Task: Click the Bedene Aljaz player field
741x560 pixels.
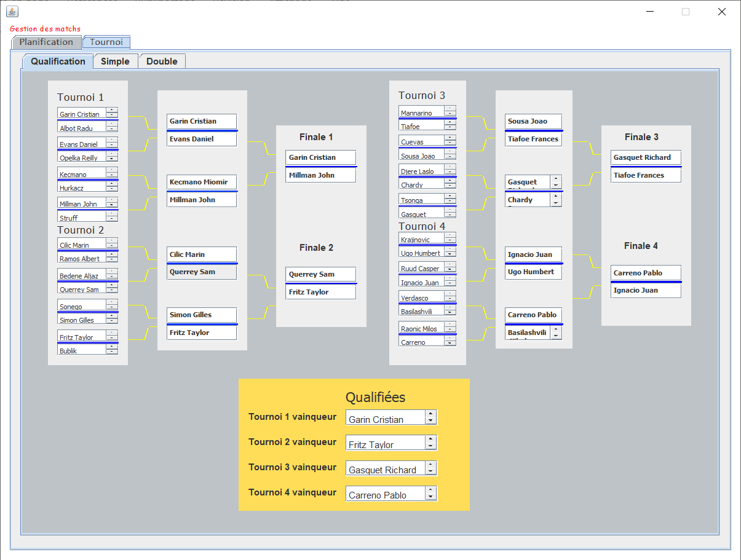Action: pos(82,275)
